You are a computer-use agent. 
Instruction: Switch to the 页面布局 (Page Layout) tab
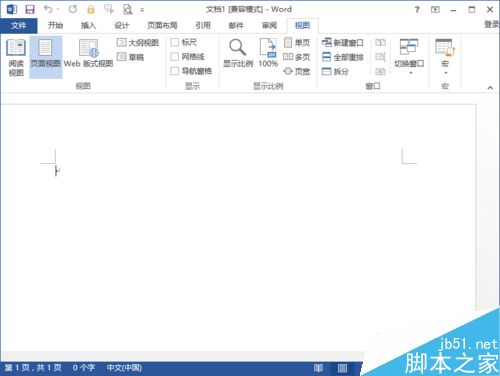click(x=162, y=25)
